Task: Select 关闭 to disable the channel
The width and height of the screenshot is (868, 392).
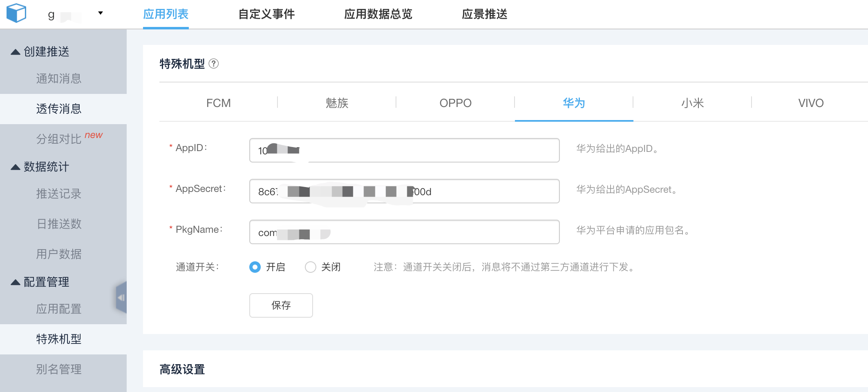Action: tap(311, 267)
